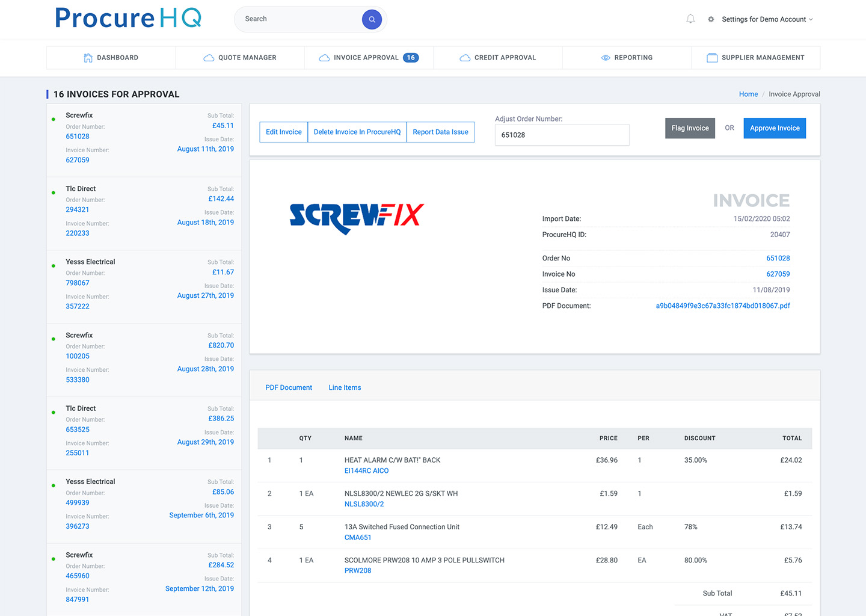This screenshot has width=866, height=616.
Task: Click invoice number 847991 in sidebar
Action: click(77, 600)
